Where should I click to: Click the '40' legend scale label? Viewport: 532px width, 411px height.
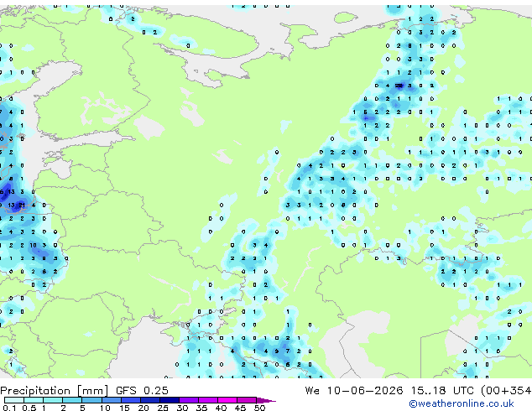tap(221, 408)
